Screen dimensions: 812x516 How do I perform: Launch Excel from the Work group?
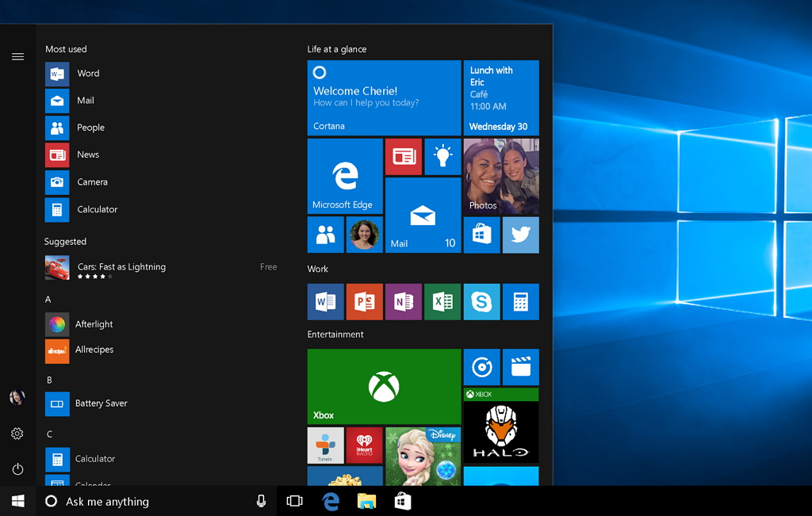pyautogui.click(x=442, y=301)
